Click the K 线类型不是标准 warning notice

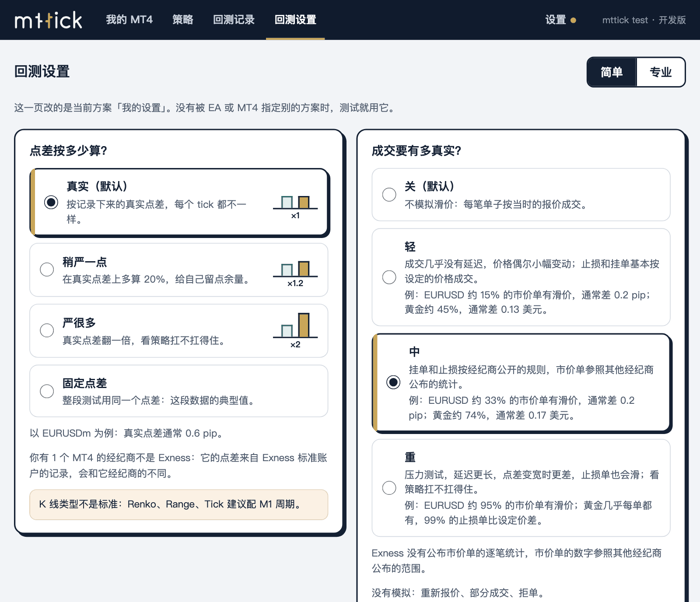[179, 504]
